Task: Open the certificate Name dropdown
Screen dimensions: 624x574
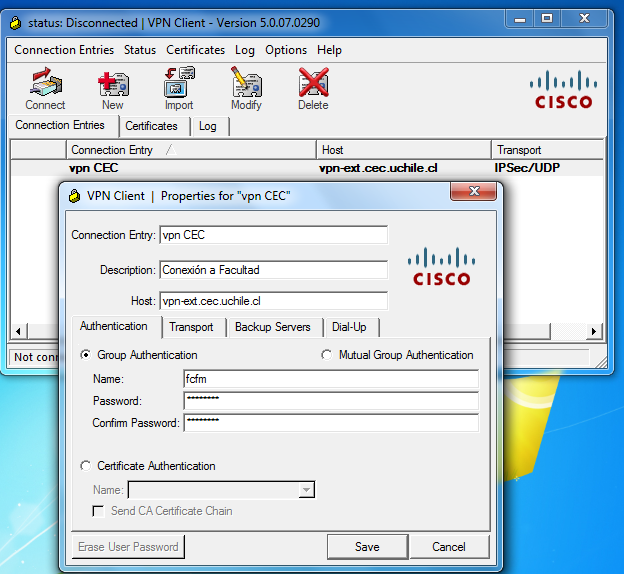Action: tap(306, 490)
